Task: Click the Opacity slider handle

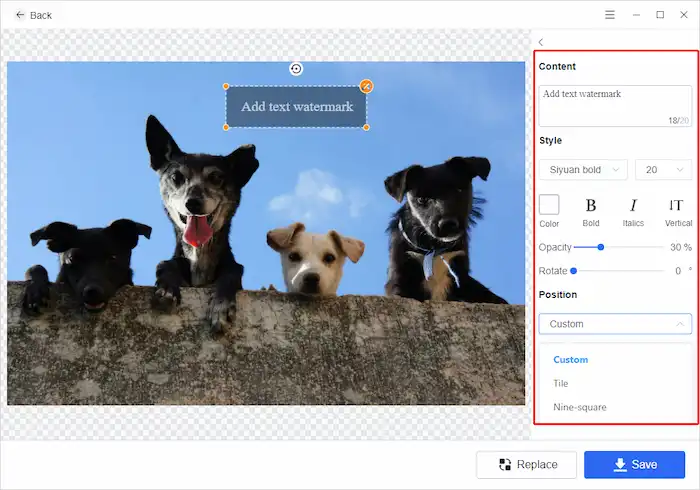Action: tap(601, 247)
